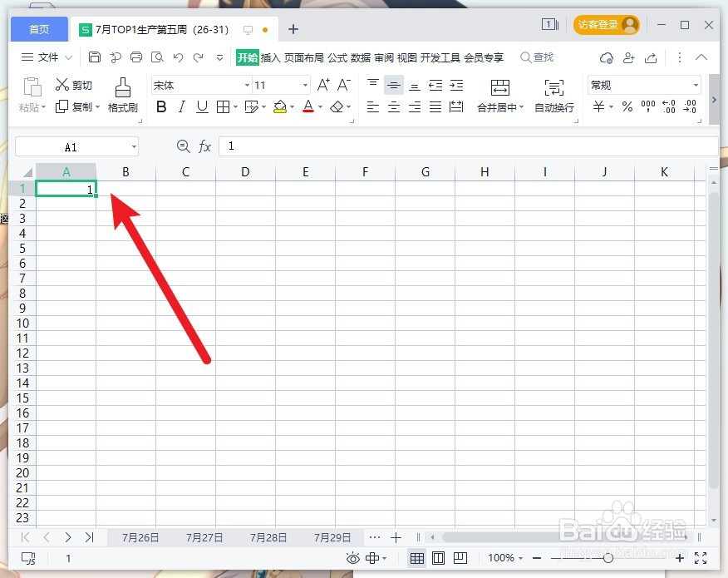This screenshot has height=578, width=728.
Task: Open the font size dropdown
Action: click(x=304, y=84)
